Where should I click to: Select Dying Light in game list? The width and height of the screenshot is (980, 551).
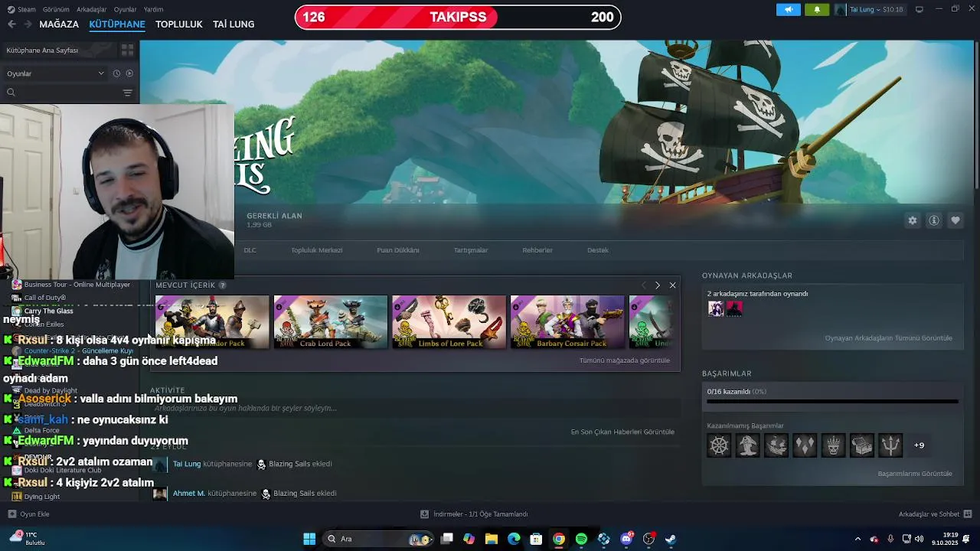click(x=42, y=497)
